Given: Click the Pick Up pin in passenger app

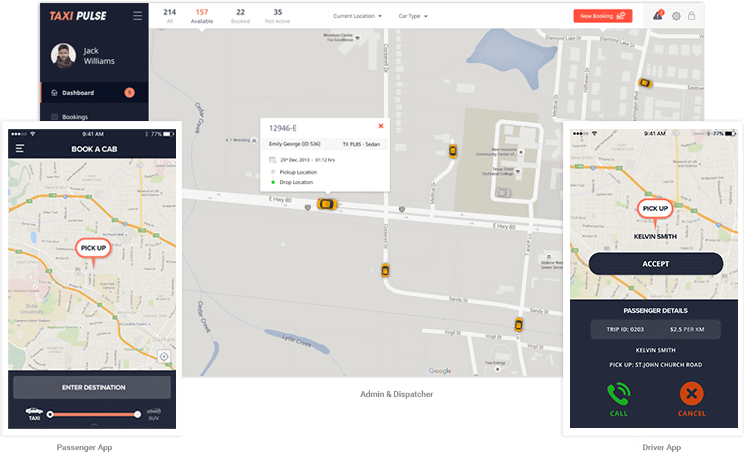Looking at the screenshot, I should tap(93, 250).
